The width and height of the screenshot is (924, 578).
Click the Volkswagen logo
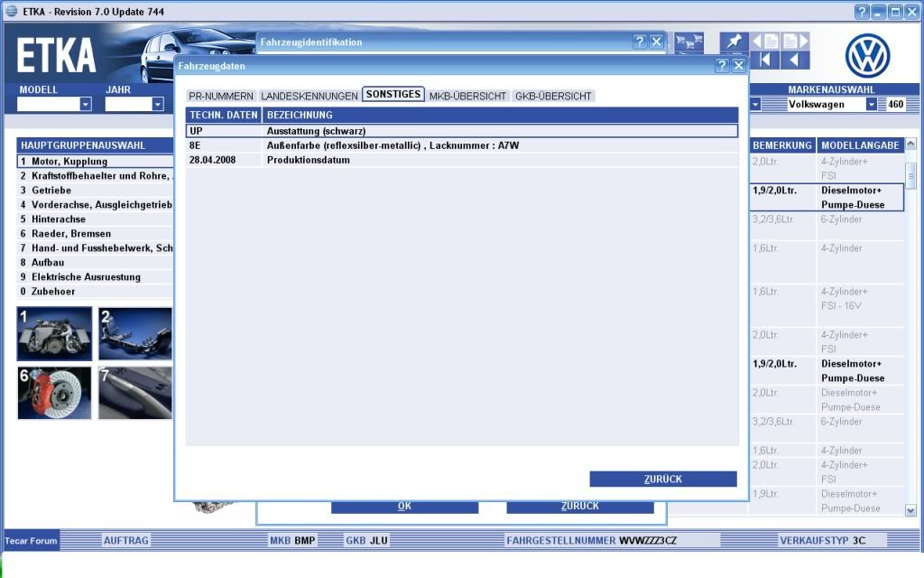pos(867,55)
